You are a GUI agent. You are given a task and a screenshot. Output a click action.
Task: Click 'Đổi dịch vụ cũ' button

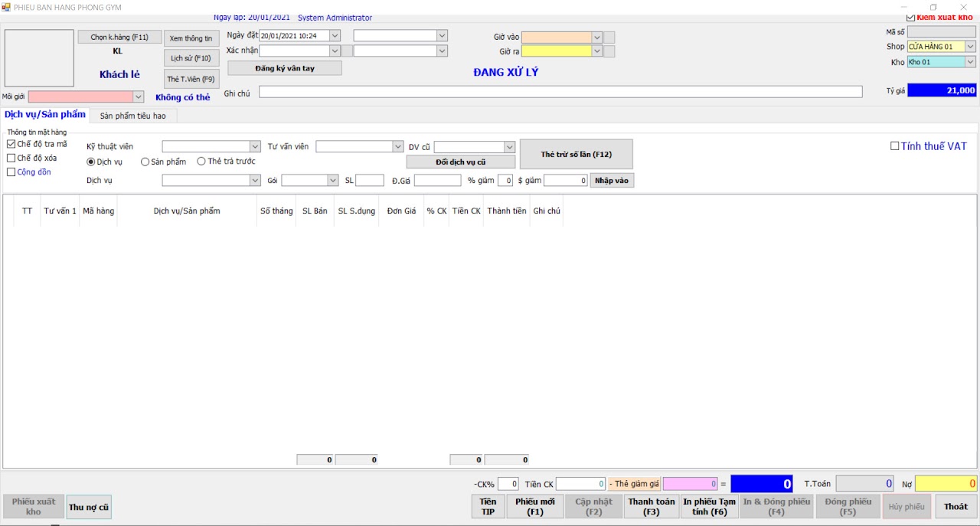[461, 162]
